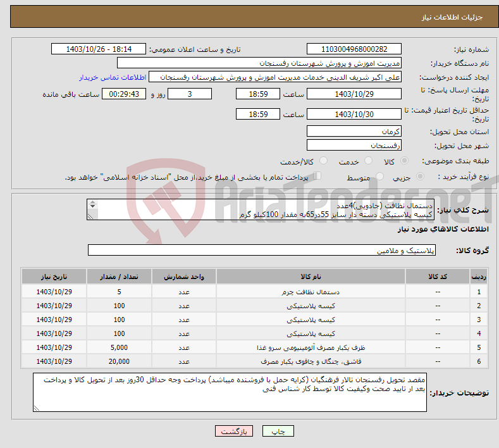Click the request creator name field

pos(275,77)
